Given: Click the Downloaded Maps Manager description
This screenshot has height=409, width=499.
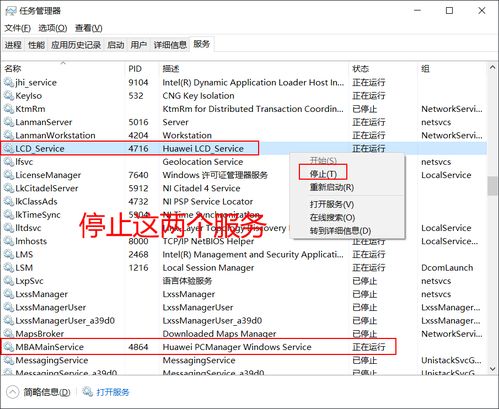Looking at the screenshot, I should (x=219, y=334).
